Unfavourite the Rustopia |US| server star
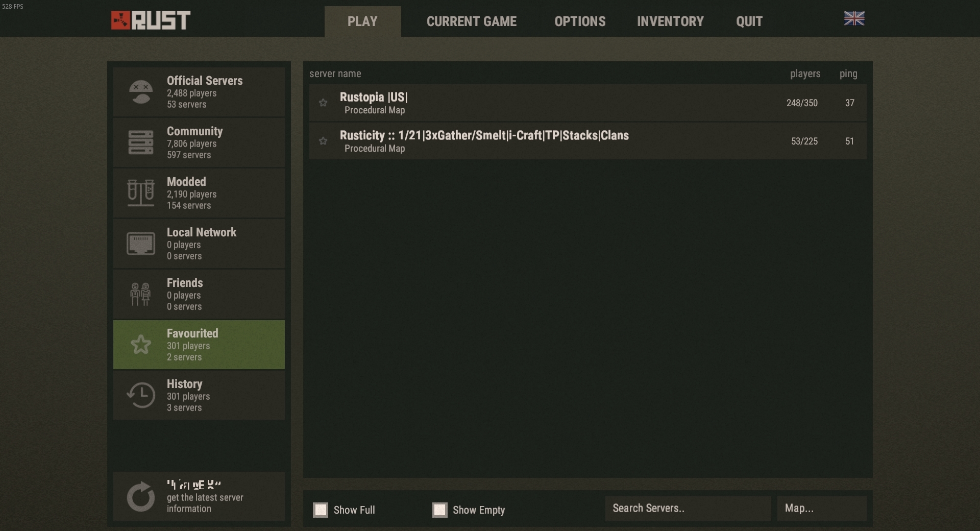980x531 pixels. tap(323, 103)
